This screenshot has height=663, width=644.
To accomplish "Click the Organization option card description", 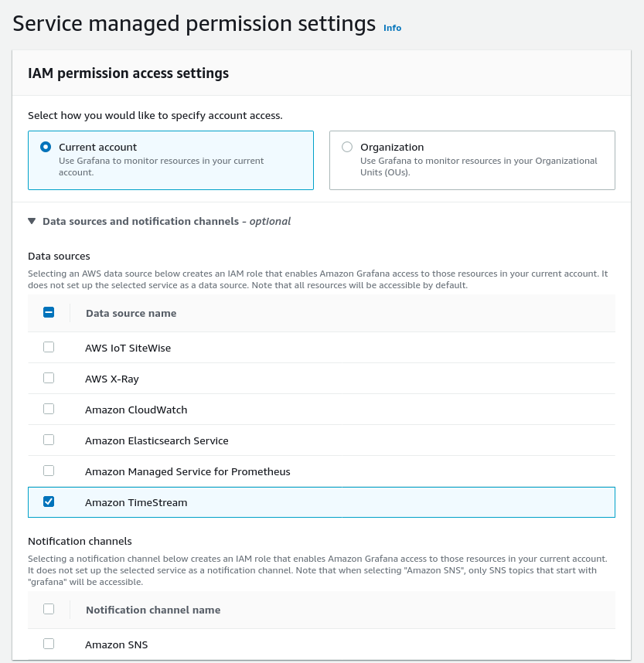I will [x=479, y=166].
